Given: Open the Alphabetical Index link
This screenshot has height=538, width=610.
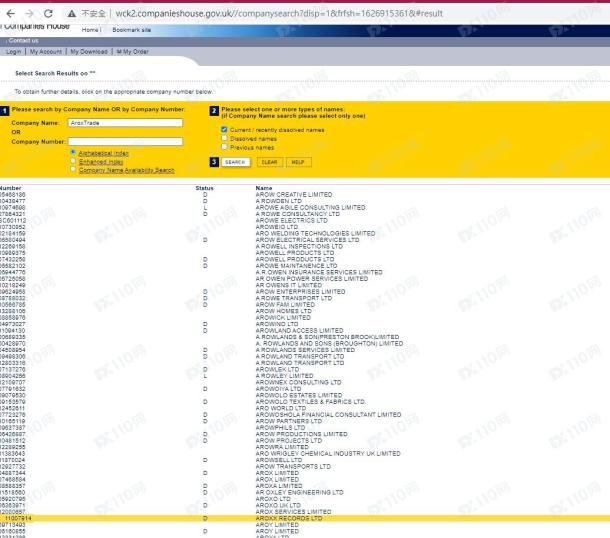Looking at the screenshot, I should pos(103,153).
